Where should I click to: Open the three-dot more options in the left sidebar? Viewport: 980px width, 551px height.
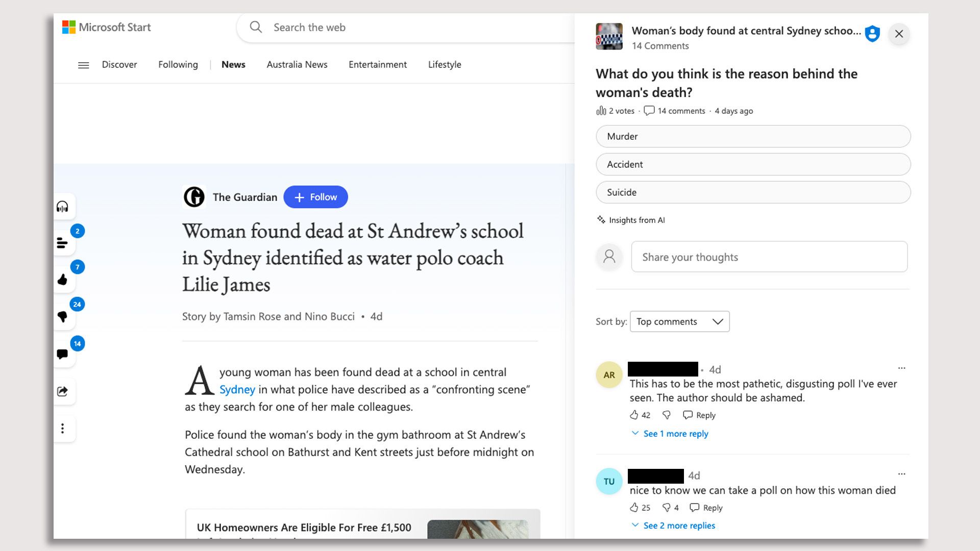tap(62, 429)
